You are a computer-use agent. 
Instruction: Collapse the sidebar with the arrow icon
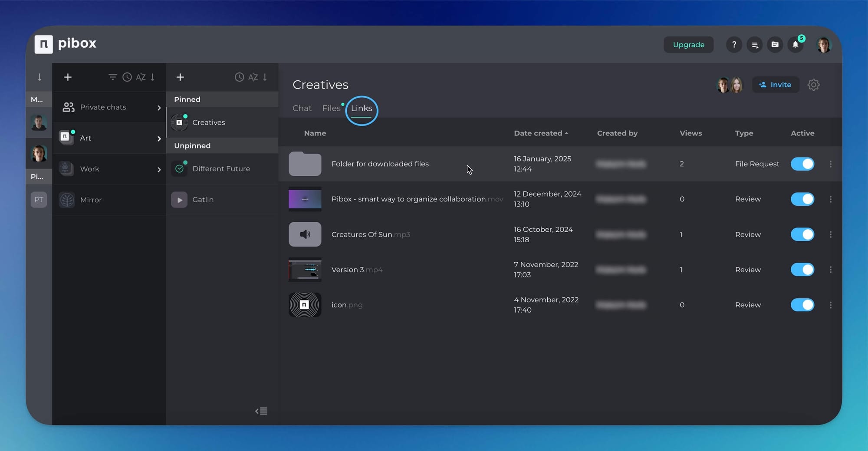261,411
